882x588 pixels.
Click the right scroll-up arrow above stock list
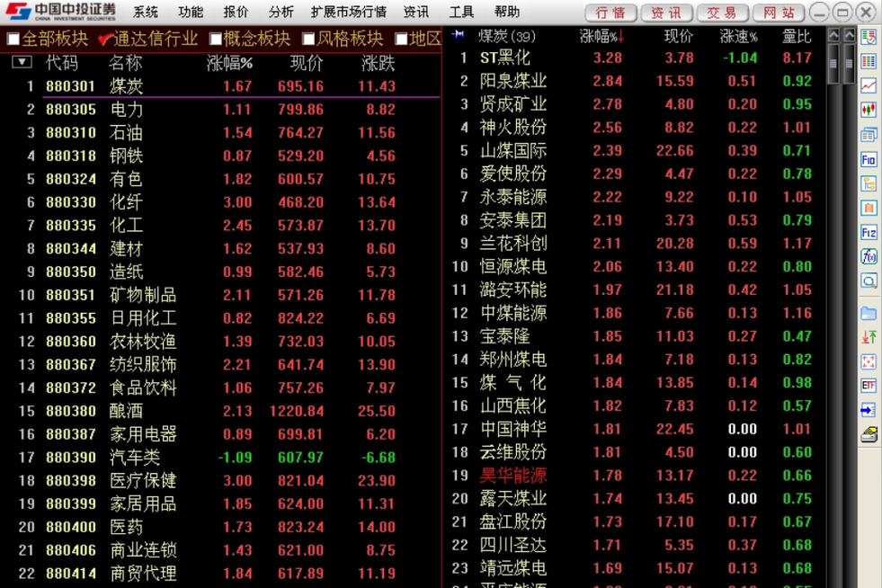coord(849,35)
